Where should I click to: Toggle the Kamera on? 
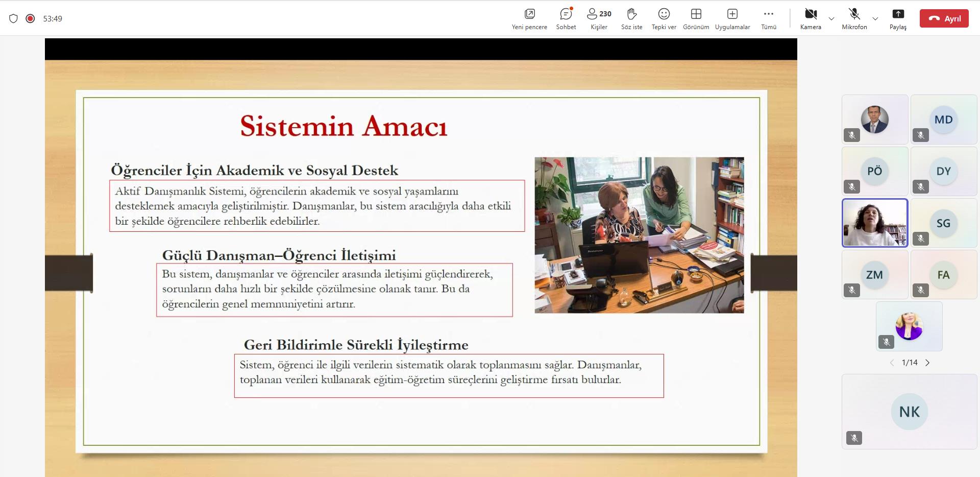click(x=811, y=18)
